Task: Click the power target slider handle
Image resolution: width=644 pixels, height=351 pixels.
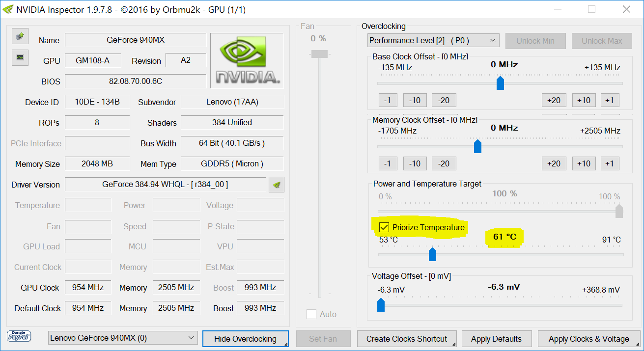Action: [619, 211]
